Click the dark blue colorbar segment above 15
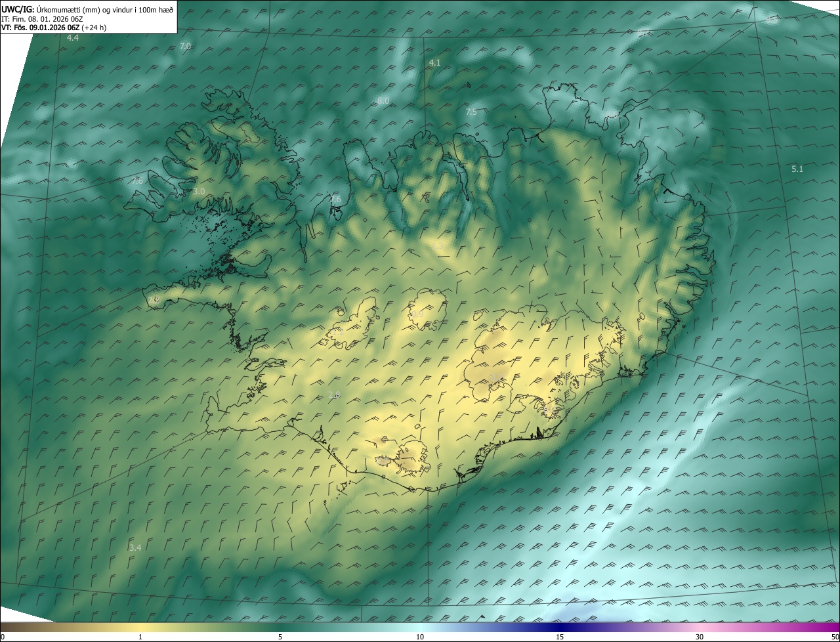 click(560, 627)
